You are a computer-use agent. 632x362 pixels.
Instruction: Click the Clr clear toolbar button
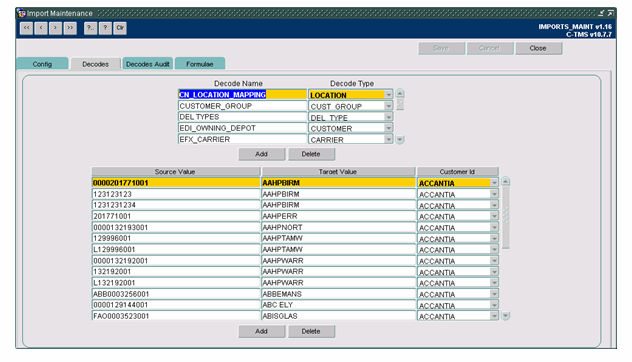click(120, 28)
